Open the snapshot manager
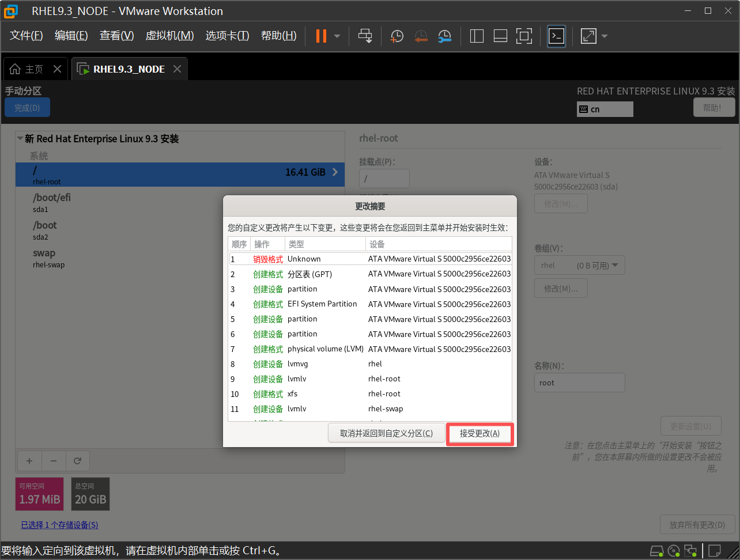The image size is (740, 560). (444, 36)
